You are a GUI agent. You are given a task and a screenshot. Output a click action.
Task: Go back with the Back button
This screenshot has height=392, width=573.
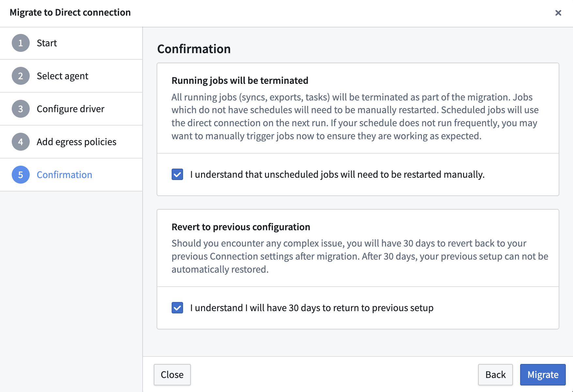click(x=495, y=375)
